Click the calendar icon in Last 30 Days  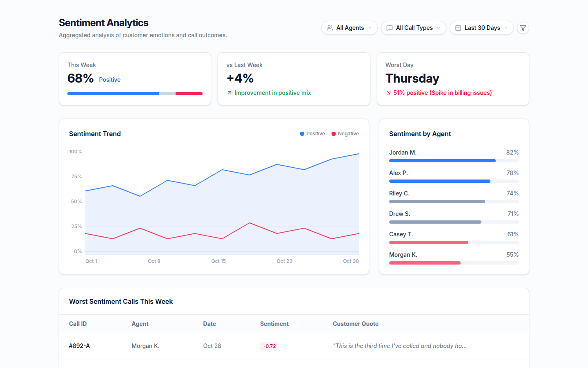point(458,28)
